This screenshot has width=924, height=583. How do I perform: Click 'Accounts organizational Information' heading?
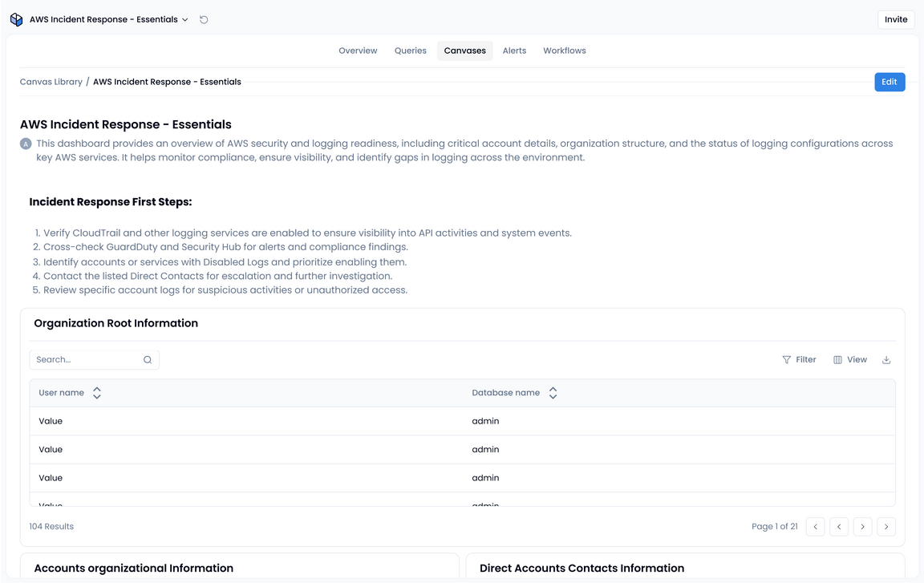(x=134, y=569)
